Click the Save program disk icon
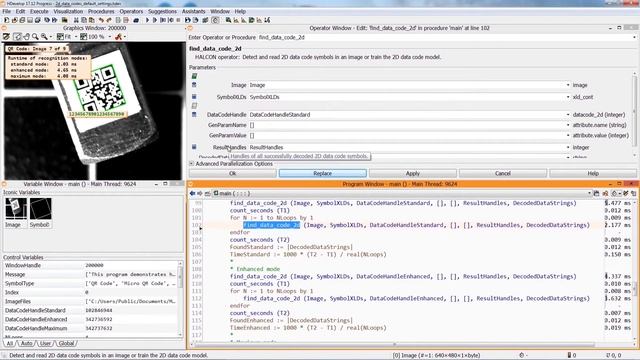This screenshot has height=360, width=640. [x=30, y=20]
